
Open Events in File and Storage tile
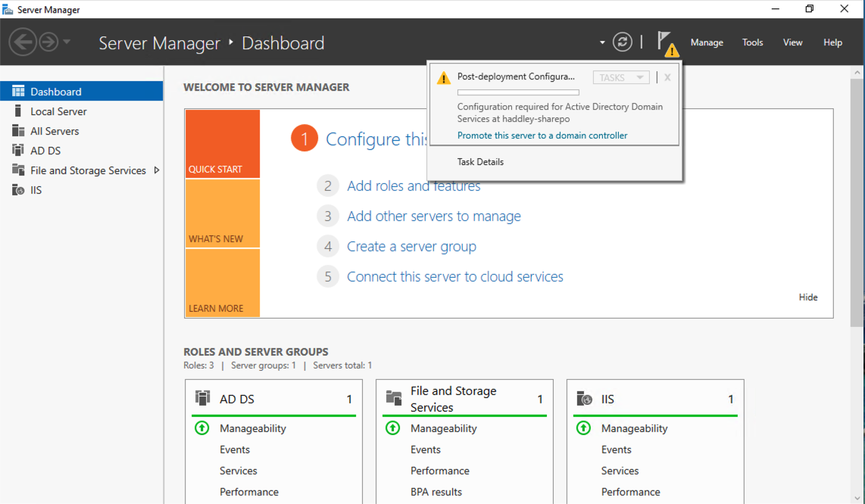(426, 450)
